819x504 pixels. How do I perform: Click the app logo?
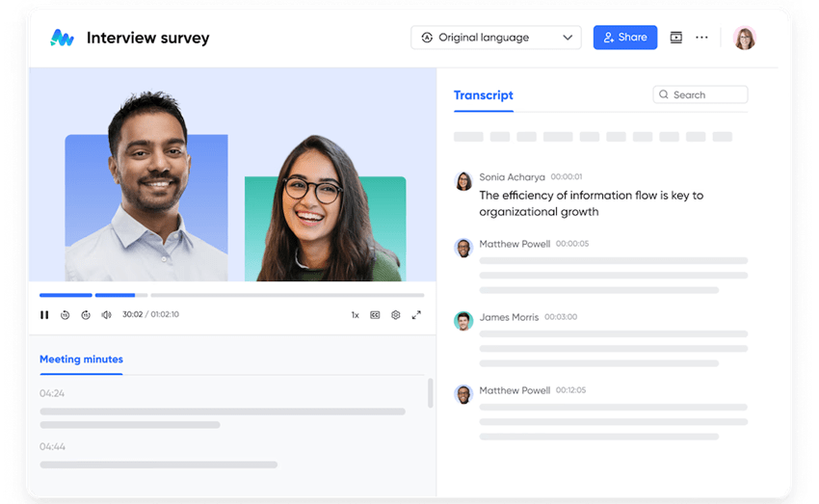point(62,38)
